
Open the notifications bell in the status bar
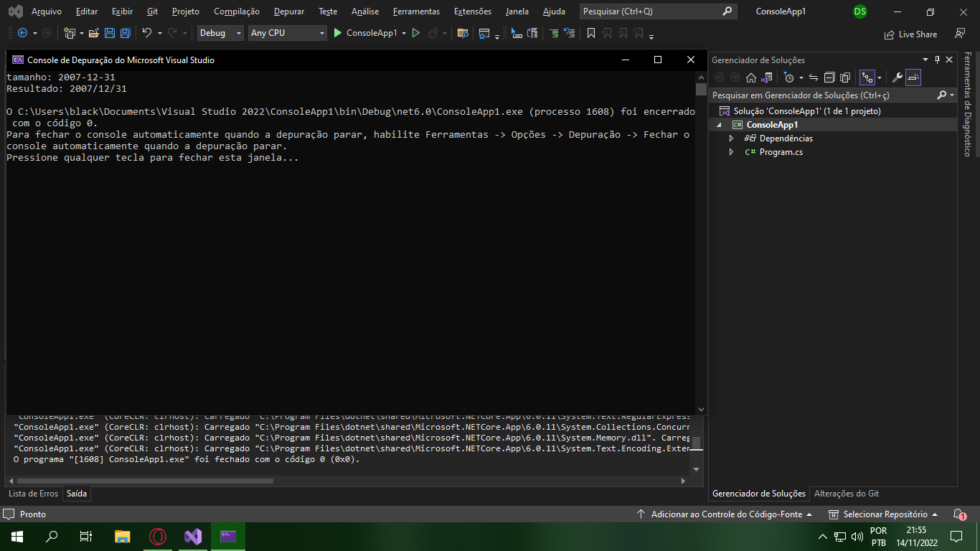pyautogui.click(x=959, y=514)
